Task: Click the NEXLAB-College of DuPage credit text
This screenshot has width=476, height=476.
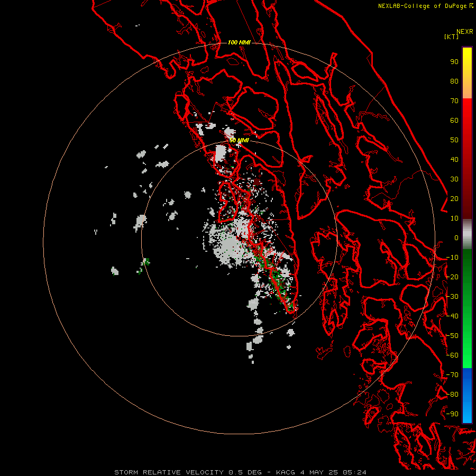Action: (x=425, y=6)
